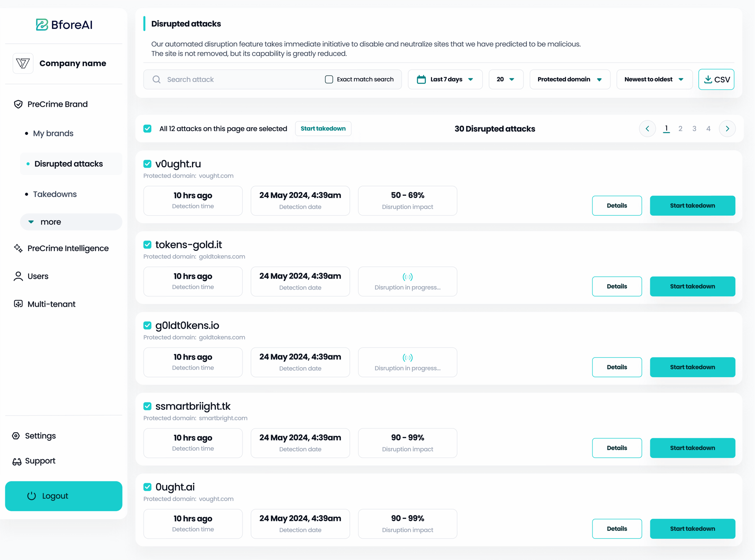Change sort order from Newest to oldest
This screenshot has height=560, width=755.
pyautogui.click(x=654, y=79)
